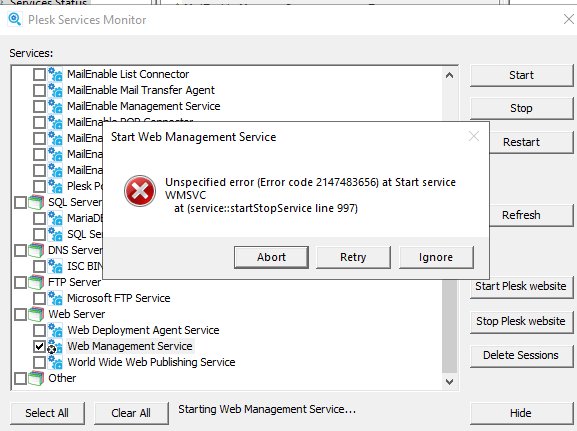
Task: Click the MailEnable Mail Transfer Agent icon
Action: pyautogui.click(x=55, y=90)
